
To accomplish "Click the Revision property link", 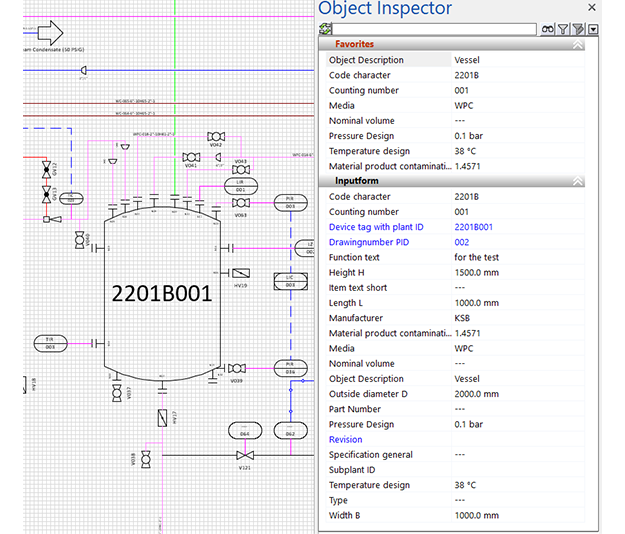I will (x=346, y=440).
